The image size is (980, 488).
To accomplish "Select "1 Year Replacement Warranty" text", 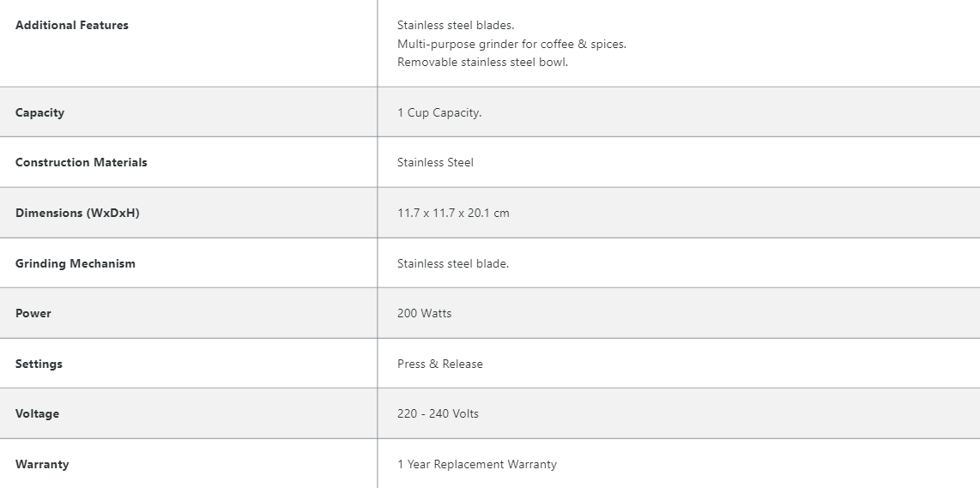I will 477,464.
